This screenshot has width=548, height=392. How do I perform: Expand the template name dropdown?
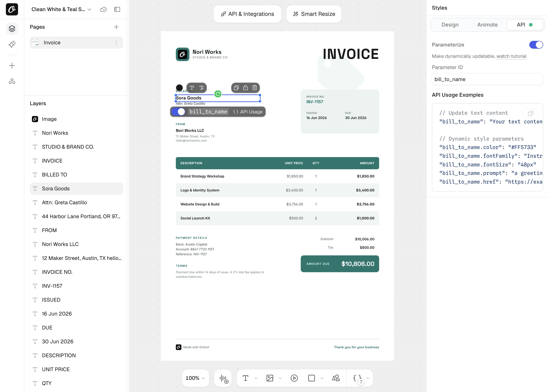point(89,9)
